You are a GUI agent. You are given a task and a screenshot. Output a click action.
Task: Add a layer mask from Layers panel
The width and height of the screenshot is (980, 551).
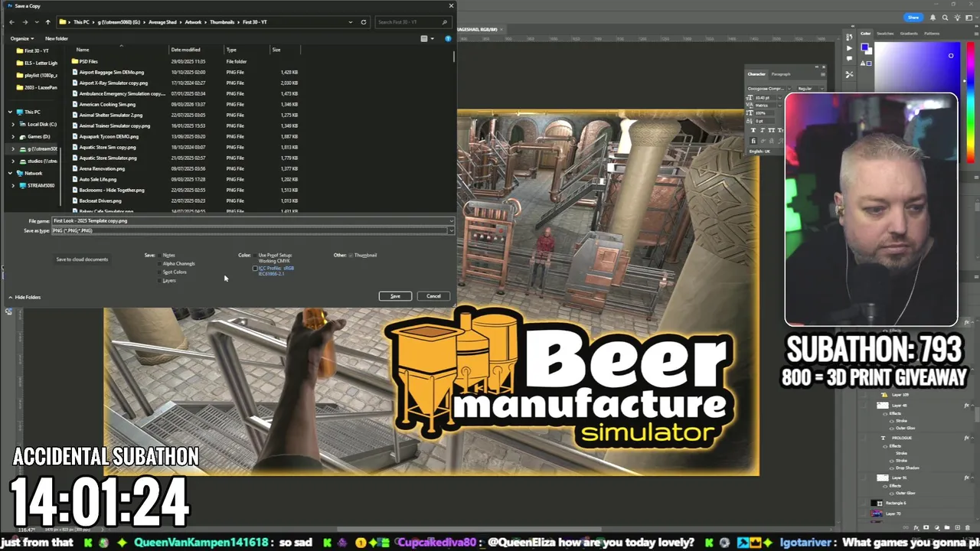[x=926, y=527]
